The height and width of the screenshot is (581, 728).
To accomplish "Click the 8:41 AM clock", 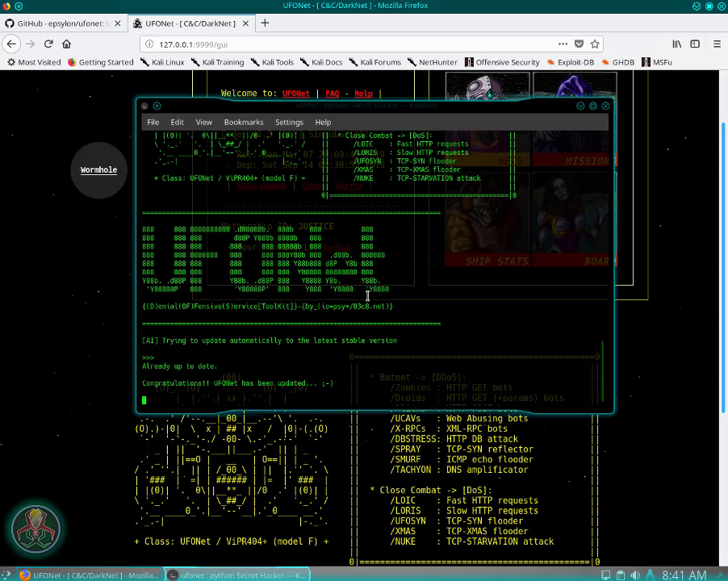I will [684, 575].
